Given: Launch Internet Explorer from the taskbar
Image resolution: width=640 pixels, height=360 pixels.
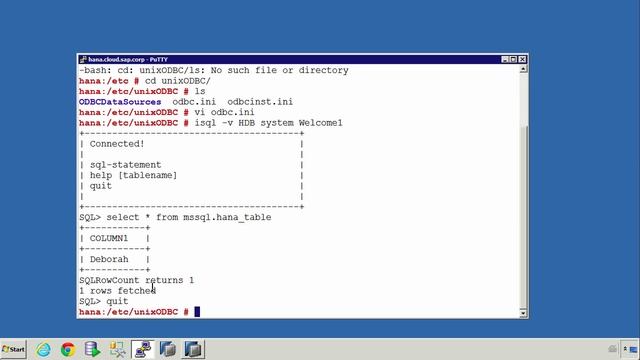Looking at the screenshot, I should [x=43, y=349].
